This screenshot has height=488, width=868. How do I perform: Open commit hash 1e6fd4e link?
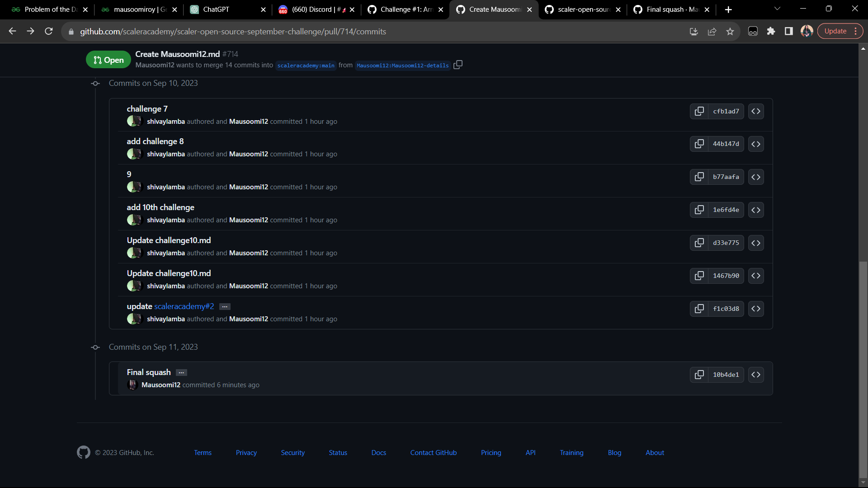tap(726, 210)
